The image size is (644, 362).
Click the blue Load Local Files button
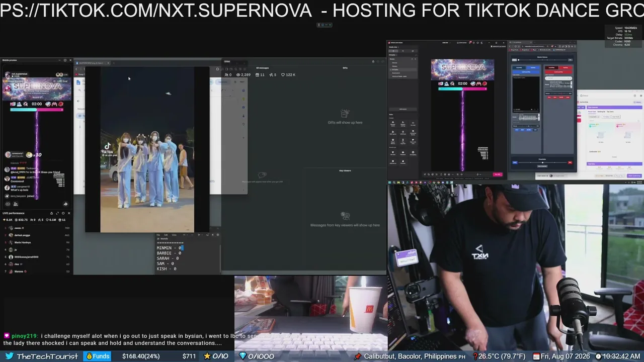click(x=526, y=72)
